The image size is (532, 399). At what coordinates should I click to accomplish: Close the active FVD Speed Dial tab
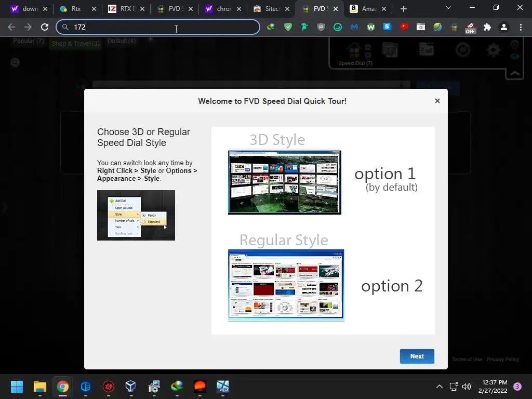coord(336,9)
